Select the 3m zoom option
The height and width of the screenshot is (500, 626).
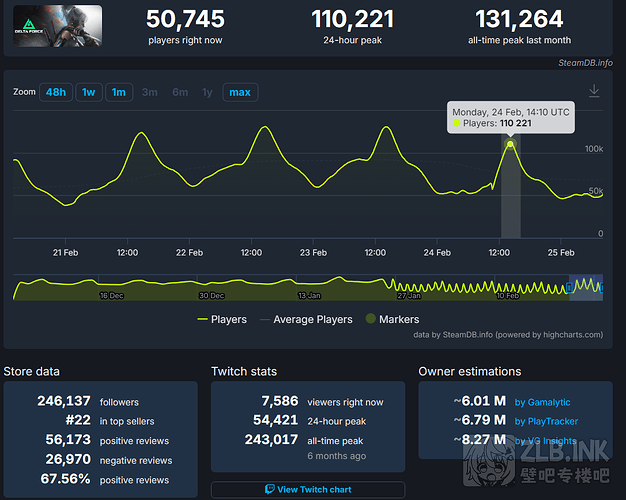(x=149, y=92)
